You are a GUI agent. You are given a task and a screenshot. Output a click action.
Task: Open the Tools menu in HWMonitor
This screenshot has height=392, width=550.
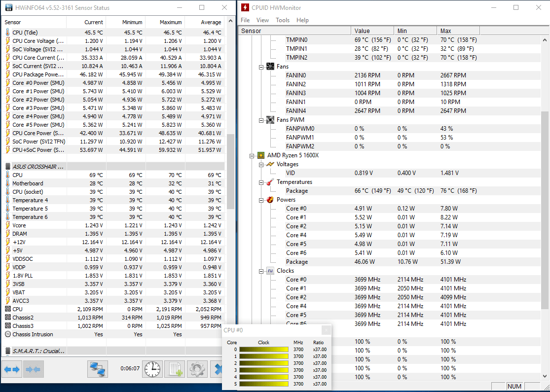click(x=282, y=20)
